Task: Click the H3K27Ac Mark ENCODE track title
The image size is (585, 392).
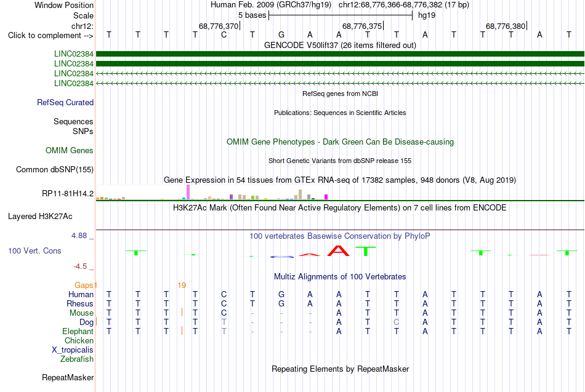Action: click(340, 208)
